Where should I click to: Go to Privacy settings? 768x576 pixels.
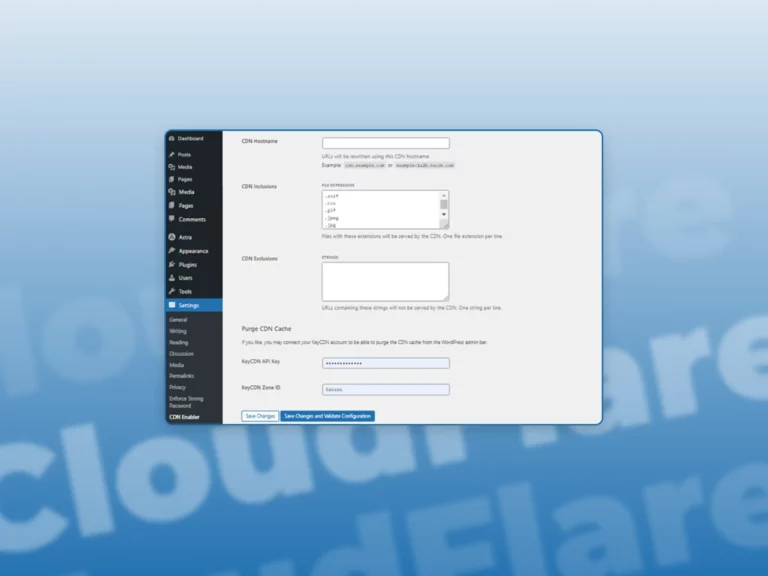click(177, 387)
